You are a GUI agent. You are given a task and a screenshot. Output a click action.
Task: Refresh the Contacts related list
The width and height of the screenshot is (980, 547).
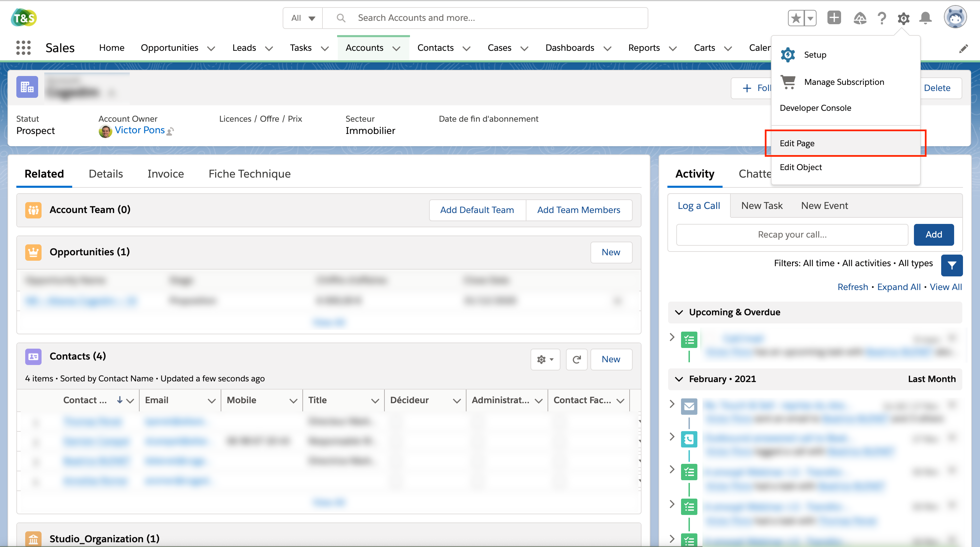click(x=576, y=359)
